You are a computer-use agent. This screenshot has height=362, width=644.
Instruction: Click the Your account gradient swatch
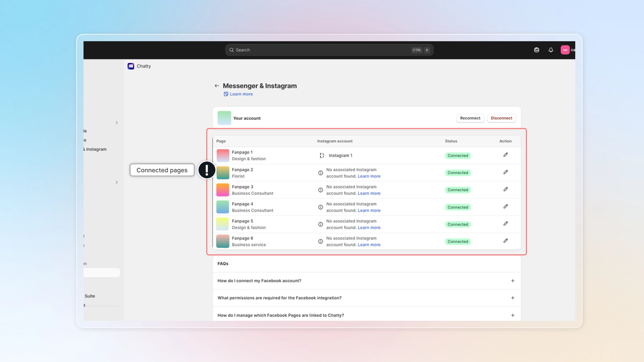coord(224,118)
